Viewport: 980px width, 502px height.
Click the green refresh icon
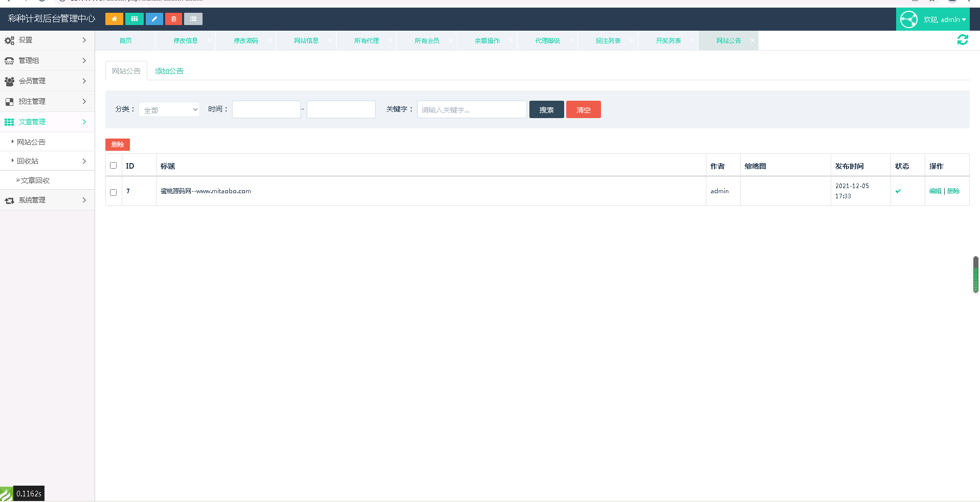(962, 40)
